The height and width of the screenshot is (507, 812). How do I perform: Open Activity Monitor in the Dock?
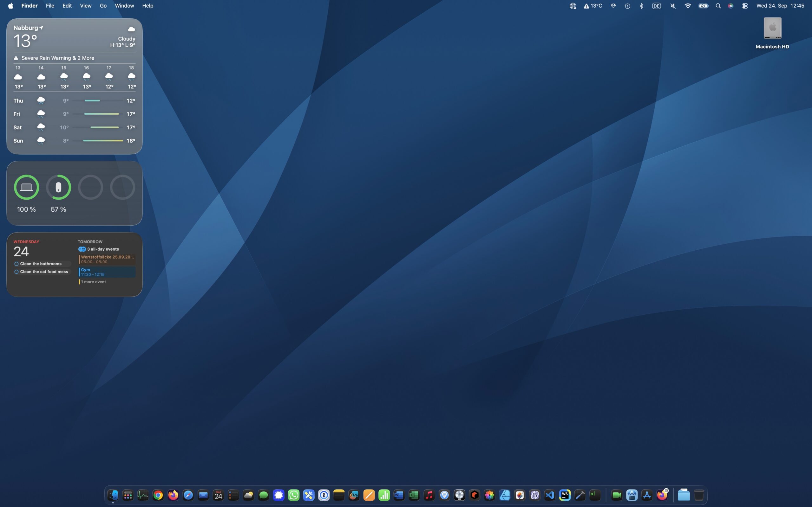143,495
